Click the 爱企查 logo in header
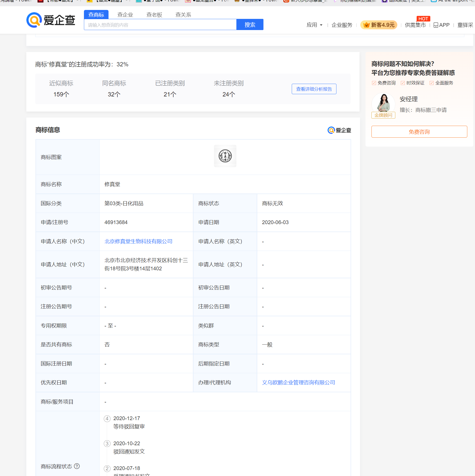The image size is (475, 476). point(51,20)
